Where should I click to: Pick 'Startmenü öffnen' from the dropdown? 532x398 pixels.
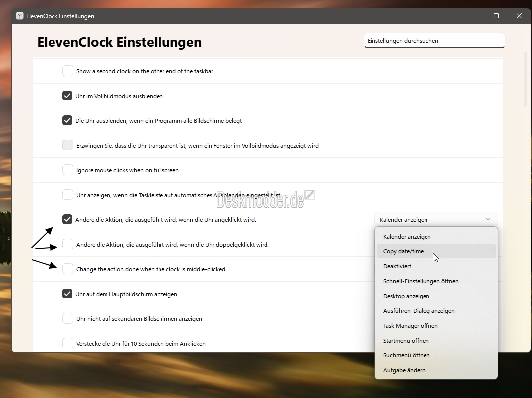point(436,341)
